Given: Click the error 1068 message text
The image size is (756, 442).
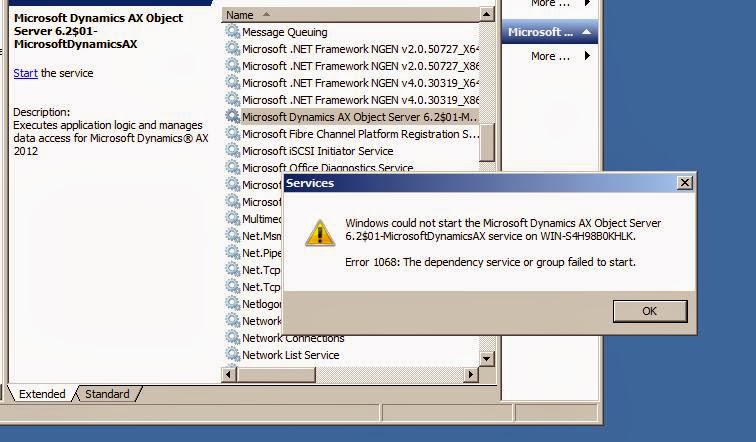Looking at the screenshot, I should click(490, 262).
